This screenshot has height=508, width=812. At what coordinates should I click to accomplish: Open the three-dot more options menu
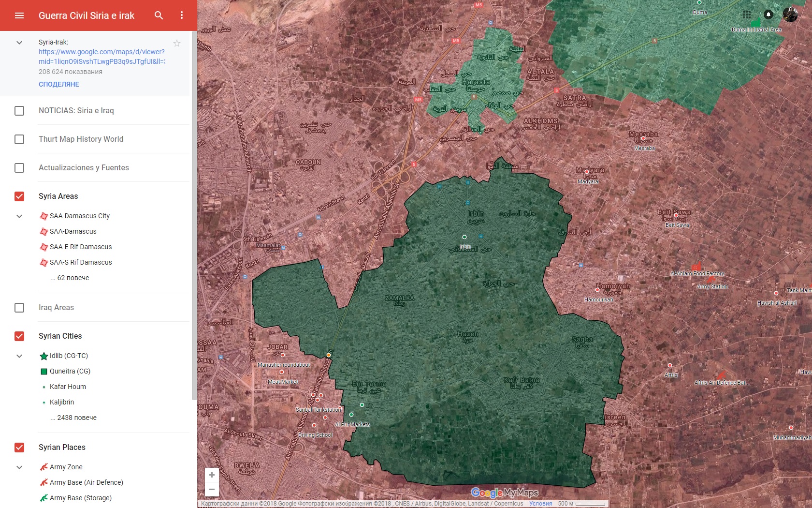[182, 15]
